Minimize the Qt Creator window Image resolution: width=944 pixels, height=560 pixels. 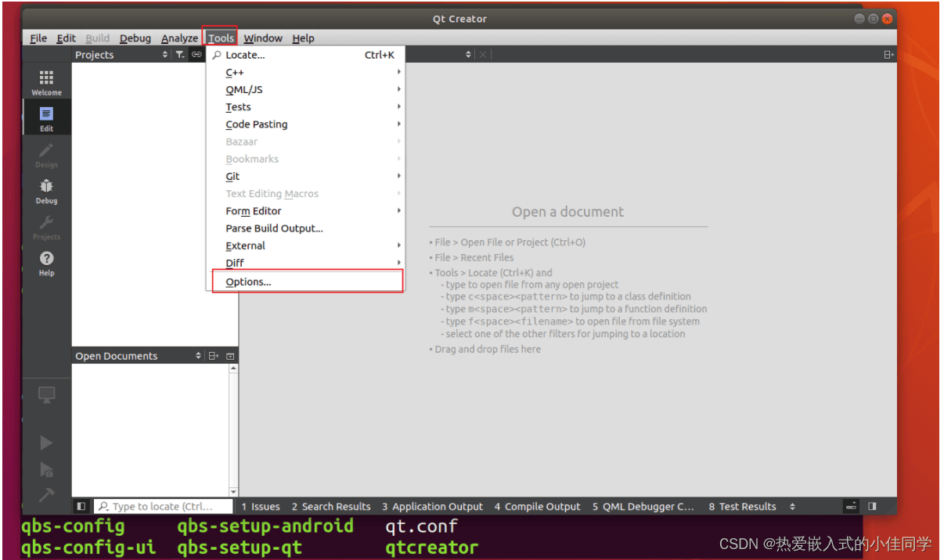pyautogui.click(x=860, y=19)
